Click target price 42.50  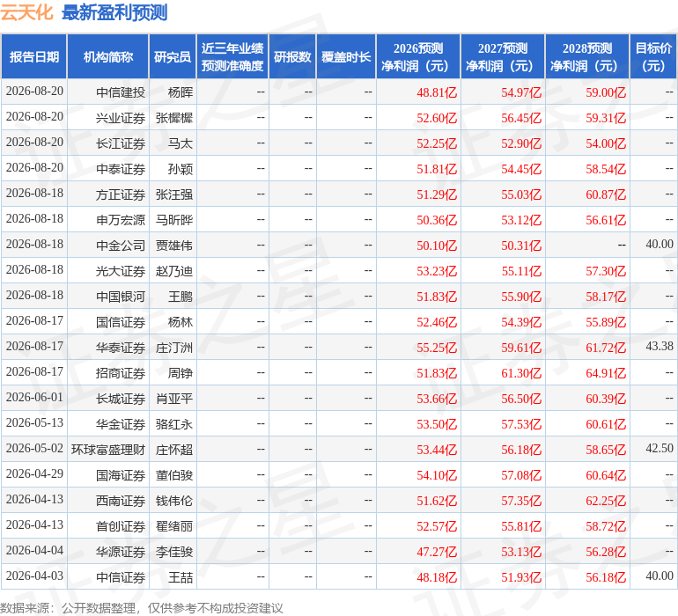tap(660, 448)
